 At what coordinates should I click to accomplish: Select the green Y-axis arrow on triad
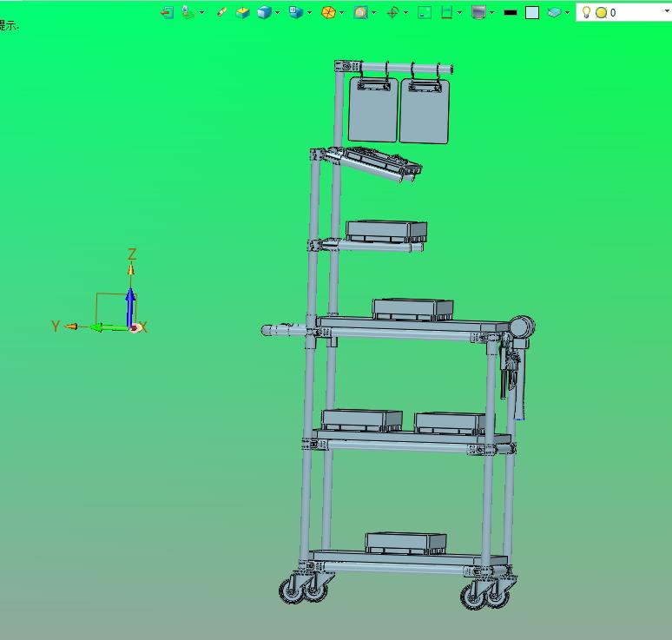pyautogui.click(x=109, y=328)
